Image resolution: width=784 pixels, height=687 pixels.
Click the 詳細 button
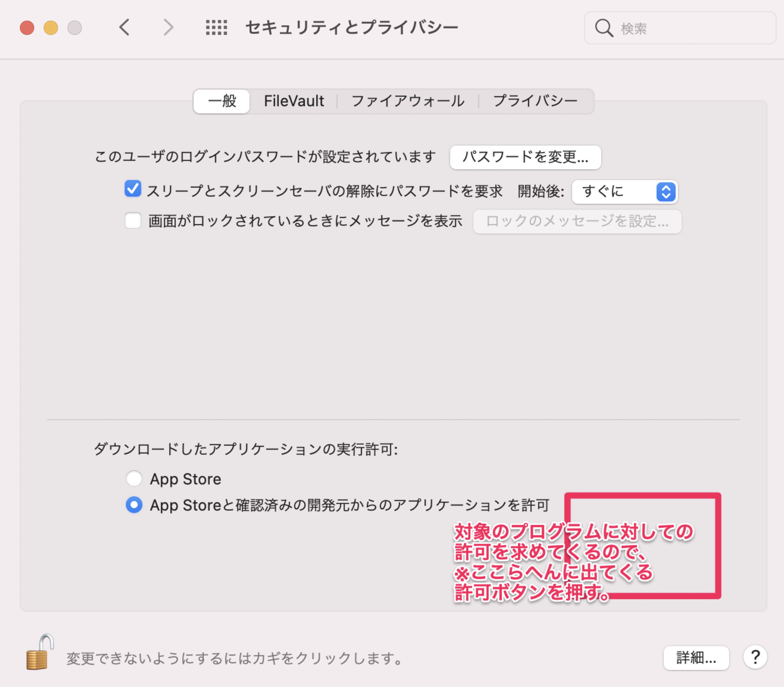pyautogui.click(x=696, y=658)
